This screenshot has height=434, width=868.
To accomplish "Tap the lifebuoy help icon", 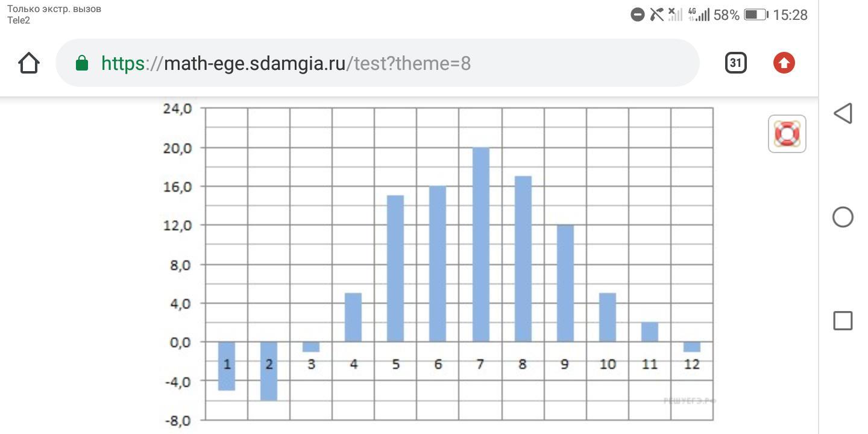I will (787, 134).
